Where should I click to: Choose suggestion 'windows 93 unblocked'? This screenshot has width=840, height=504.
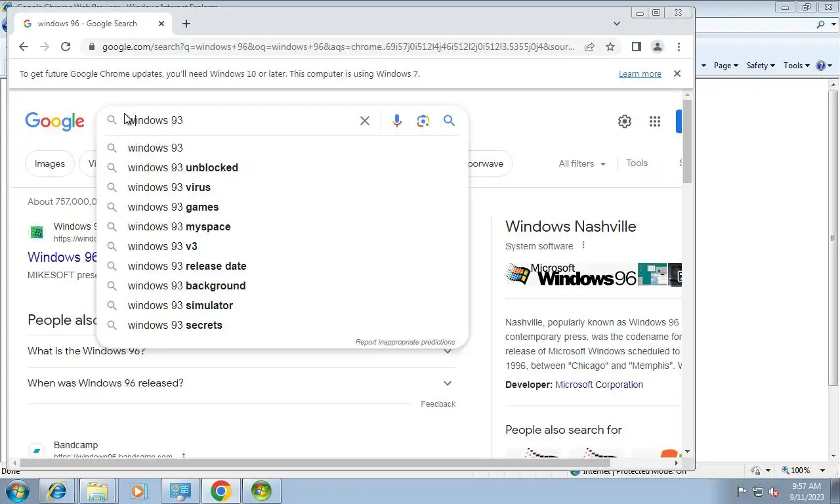[282, 167]
